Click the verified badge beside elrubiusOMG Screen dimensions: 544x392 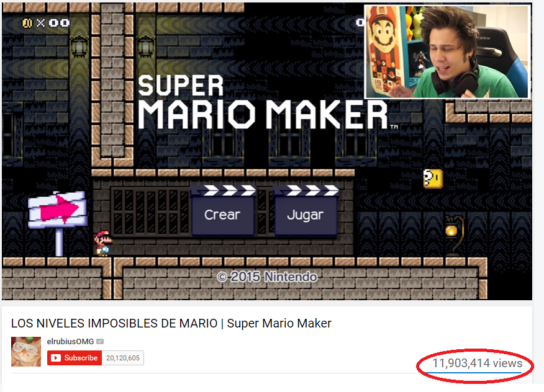coord(100,341)
